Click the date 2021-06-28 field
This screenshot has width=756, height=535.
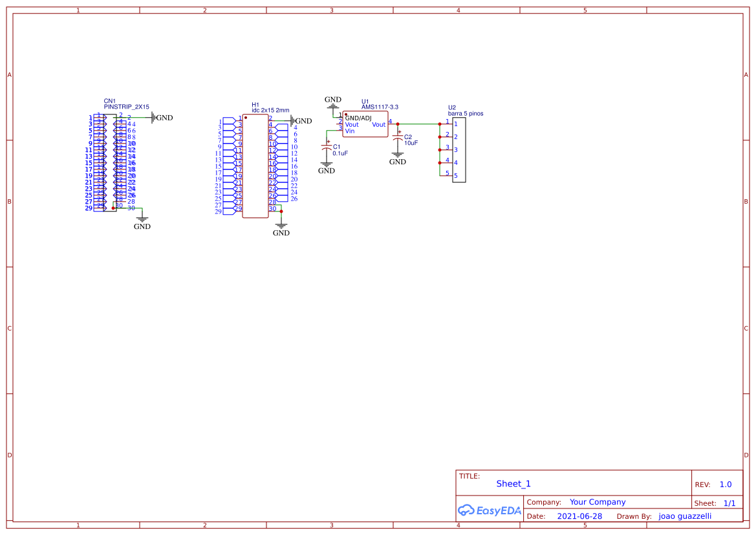point(579,516)
